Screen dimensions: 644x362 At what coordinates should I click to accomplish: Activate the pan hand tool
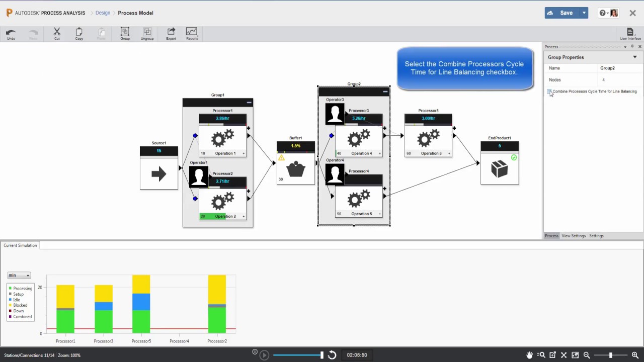click(x=530, y=355)
